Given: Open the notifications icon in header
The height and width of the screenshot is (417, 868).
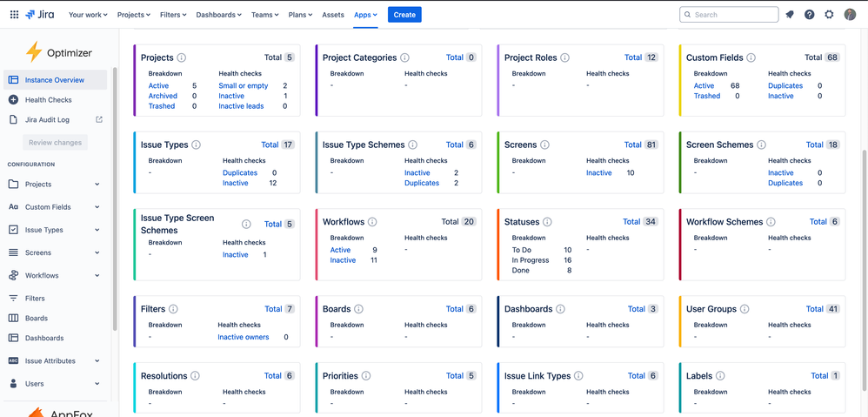Looking at the screenshot, I should 790,15.
